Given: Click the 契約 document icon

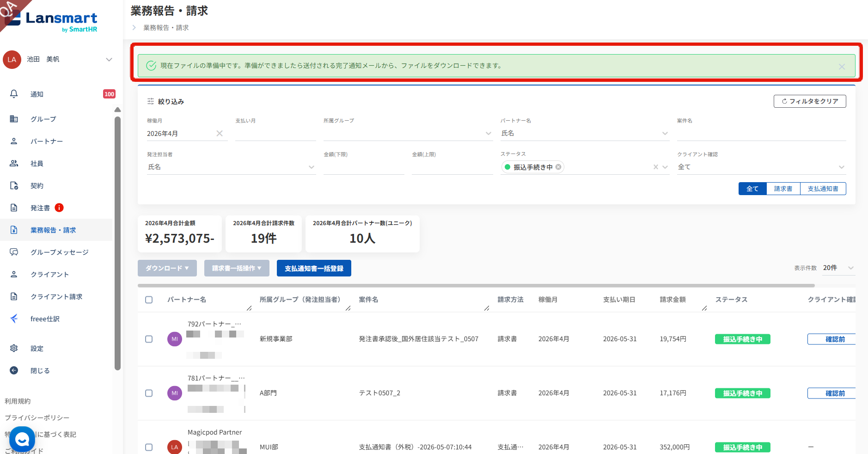Looking at the screenshot, I should [14, 185].
